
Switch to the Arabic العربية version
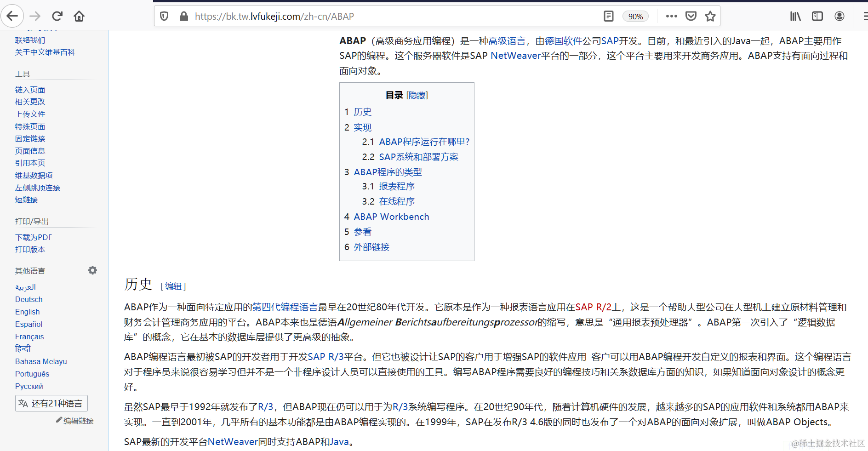pos(26,287)
